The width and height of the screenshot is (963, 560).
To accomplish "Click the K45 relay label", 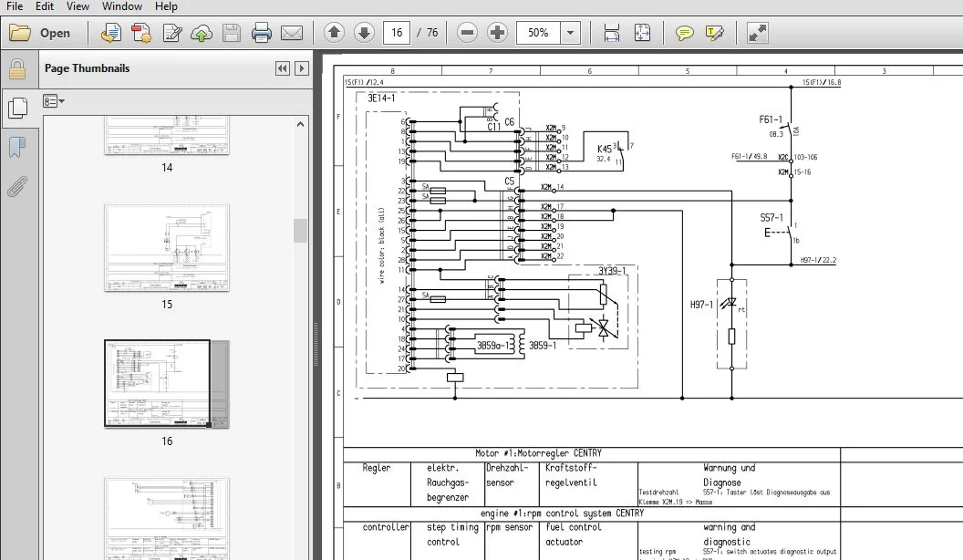I will (x=605, y=150).
